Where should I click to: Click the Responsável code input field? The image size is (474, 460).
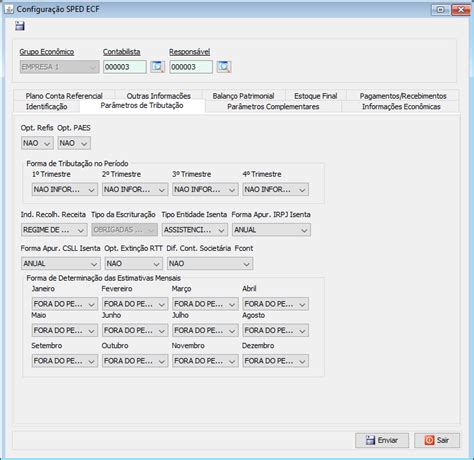pyautogui.click(x=191, y=67)
